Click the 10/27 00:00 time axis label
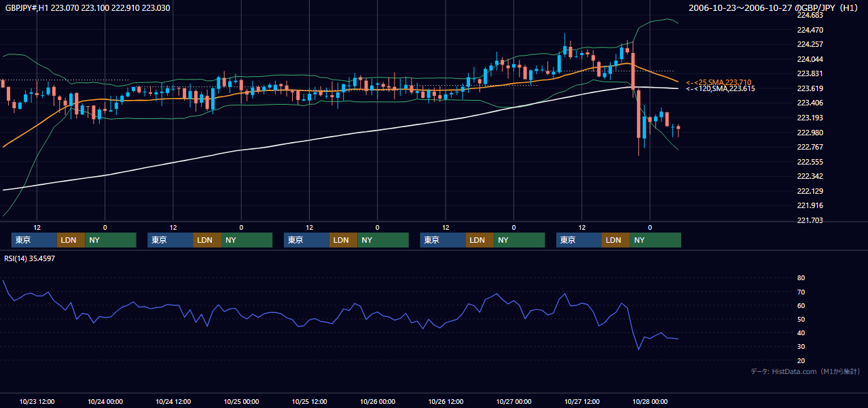This screenshot has width=868, height=408. [514, 401]
